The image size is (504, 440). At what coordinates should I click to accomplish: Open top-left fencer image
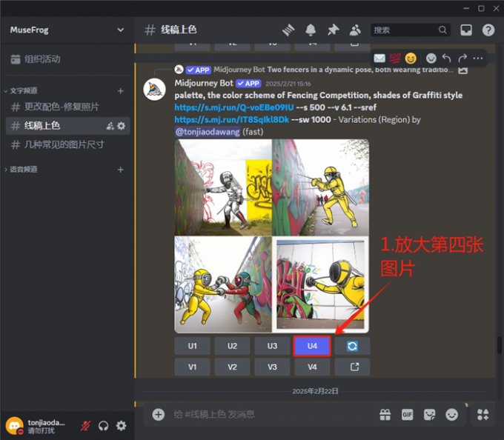click(x=223, y=187)
